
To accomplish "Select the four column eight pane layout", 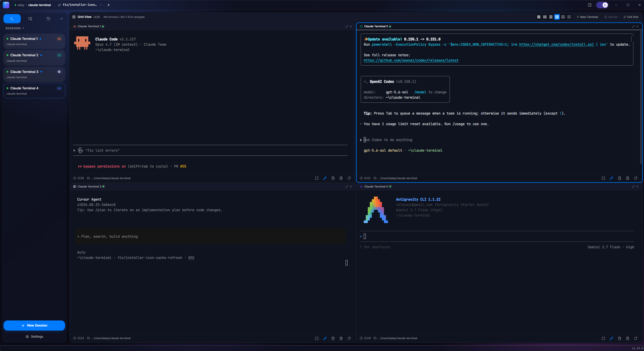I will point(569,17).
